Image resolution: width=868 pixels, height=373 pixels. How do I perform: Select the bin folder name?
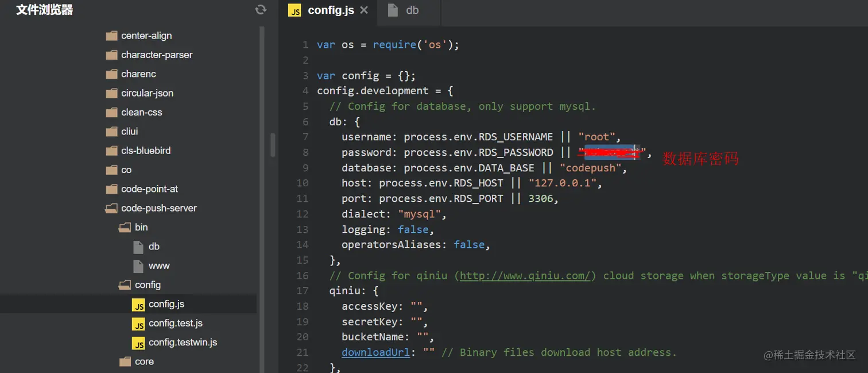coord(141,228)
